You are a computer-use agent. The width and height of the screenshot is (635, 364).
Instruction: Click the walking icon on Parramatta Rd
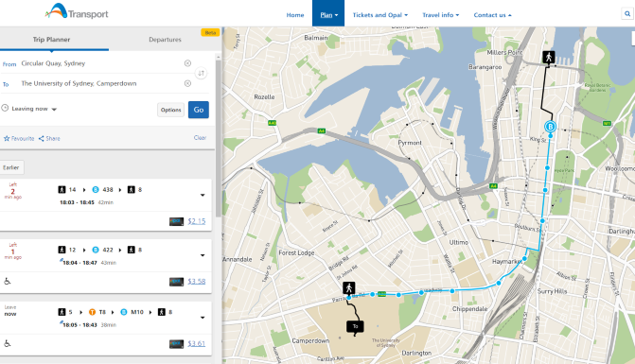click(348, 288)
